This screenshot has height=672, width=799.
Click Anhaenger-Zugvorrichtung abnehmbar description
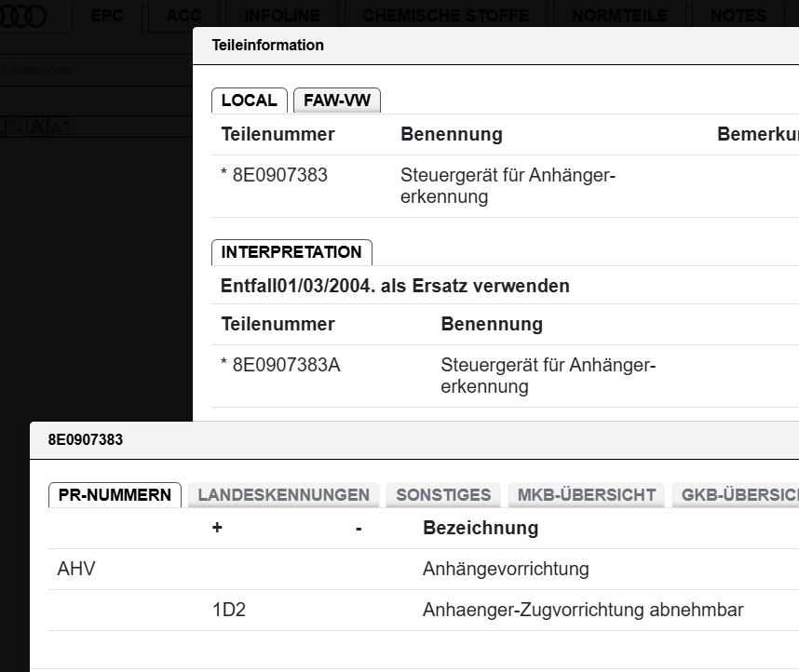coord(583,610)
